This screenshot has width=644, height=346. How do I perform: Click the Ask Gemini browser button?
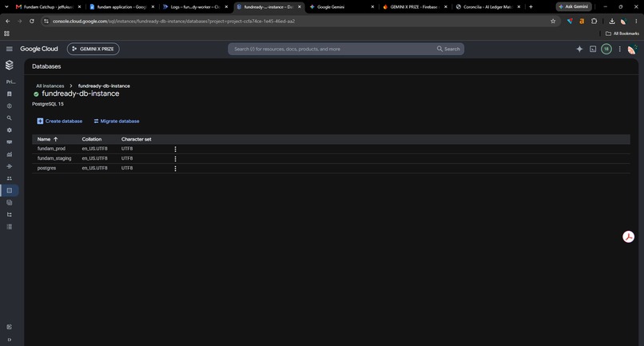point(574,6)
